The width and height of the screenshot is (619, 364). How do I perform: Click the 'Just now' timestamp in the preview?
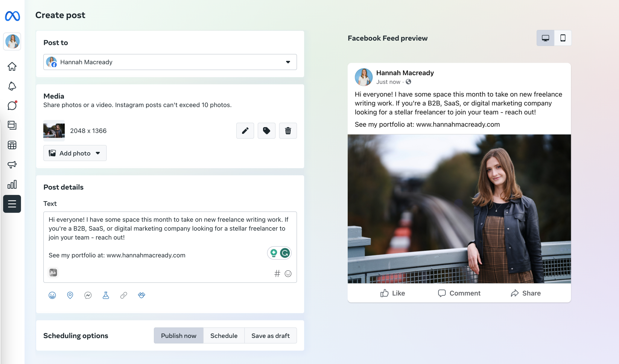click(388, 82)
